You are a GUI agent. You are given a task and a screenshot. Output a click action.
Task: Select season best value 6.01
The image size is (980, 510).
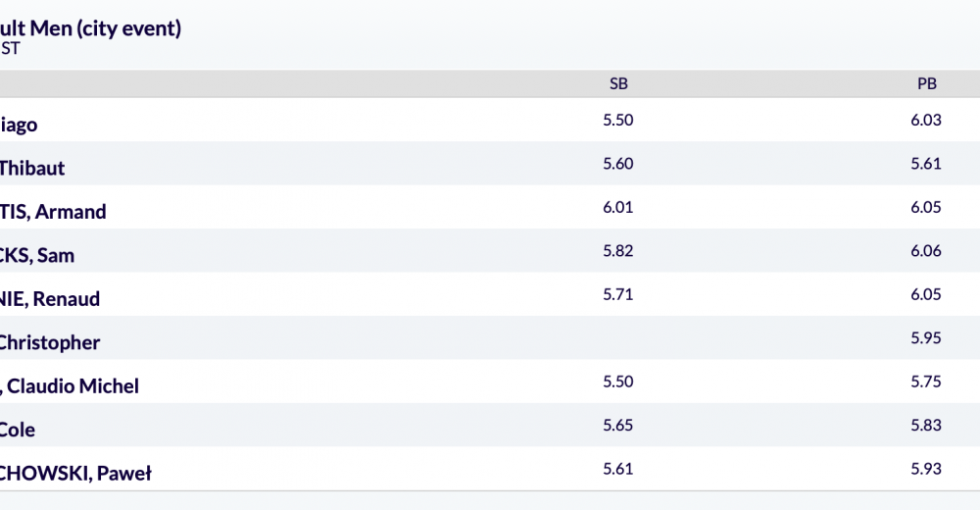tap(618, 207)
